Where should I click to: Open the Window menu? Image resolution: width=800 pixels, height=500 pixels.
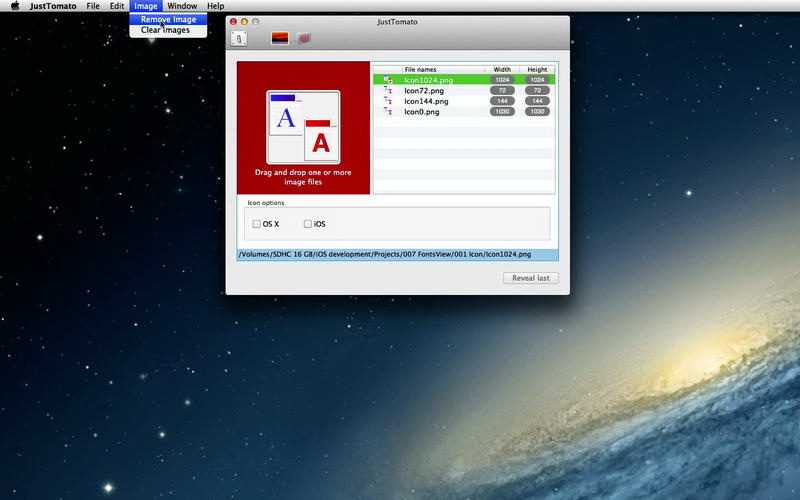tap(182, 6)
